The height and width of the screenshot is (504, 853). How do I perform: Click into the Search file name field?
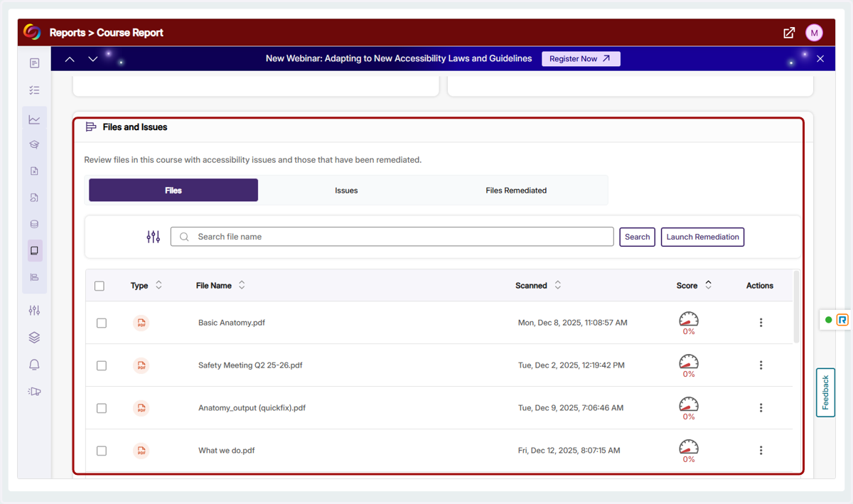pos(392,237)
